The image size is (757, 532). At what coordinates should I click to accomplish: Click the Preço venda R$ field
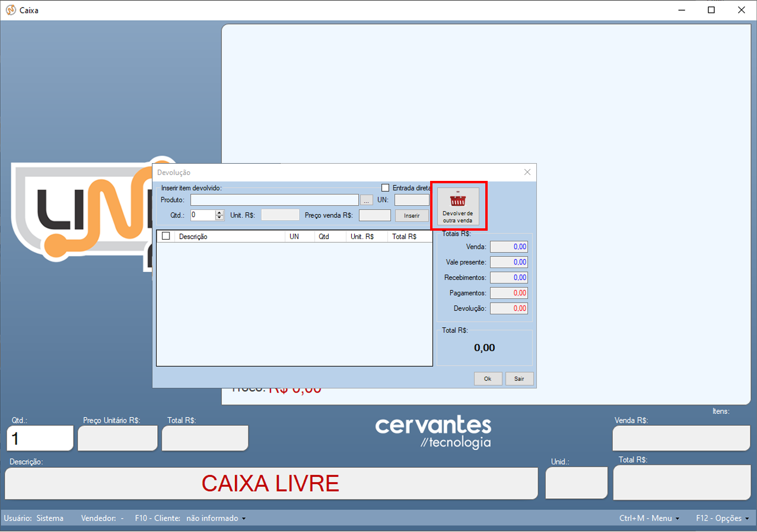[x=375, y=215]
